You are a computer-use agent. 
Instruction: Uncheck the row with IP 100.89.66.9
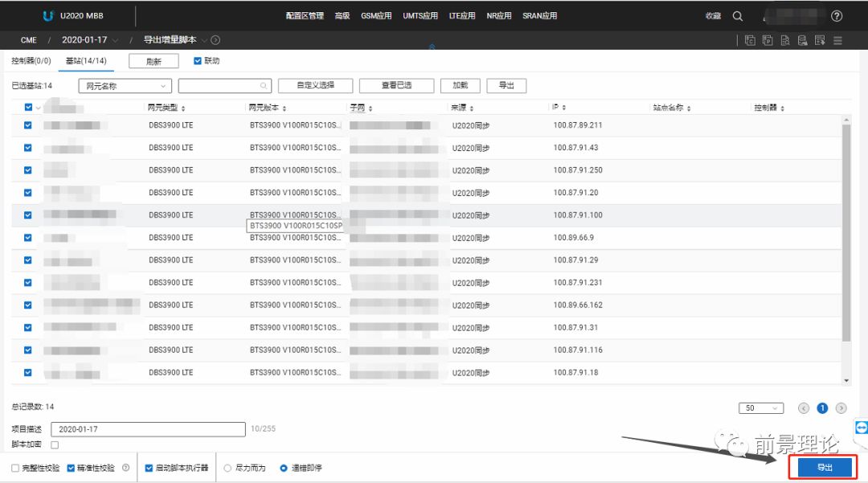click(x=27, y=238)
